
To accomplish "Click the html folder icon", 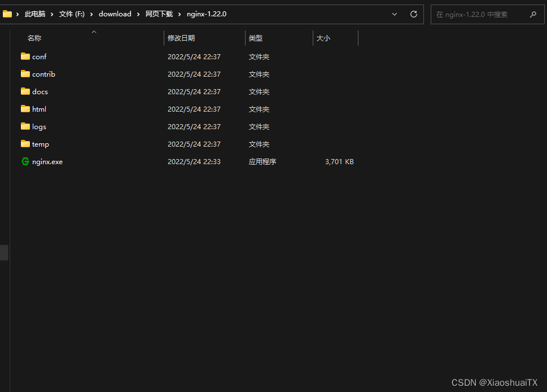I will (x=25, y=109).
